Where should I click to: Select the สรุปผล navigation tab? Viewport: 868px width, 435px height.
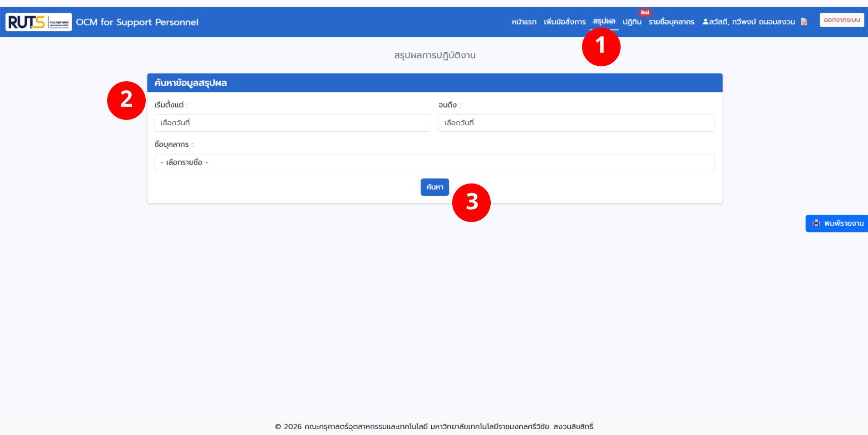coord(604,21)
